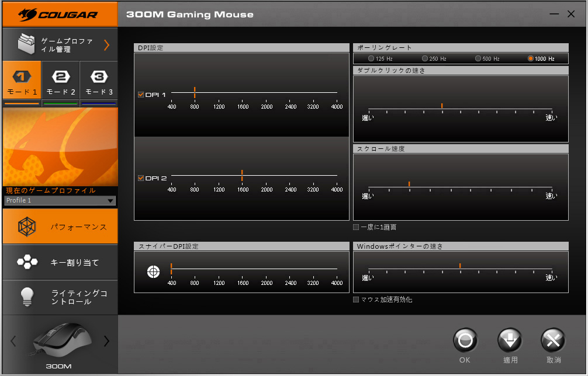Set DPI 1 slider to 1600

(x=242, y=92)
